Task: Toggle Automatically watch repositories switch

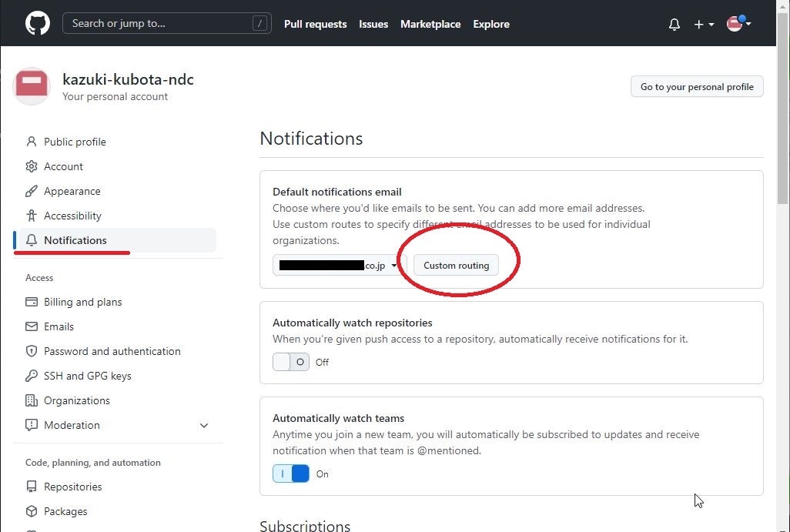Action: point(291,362)
